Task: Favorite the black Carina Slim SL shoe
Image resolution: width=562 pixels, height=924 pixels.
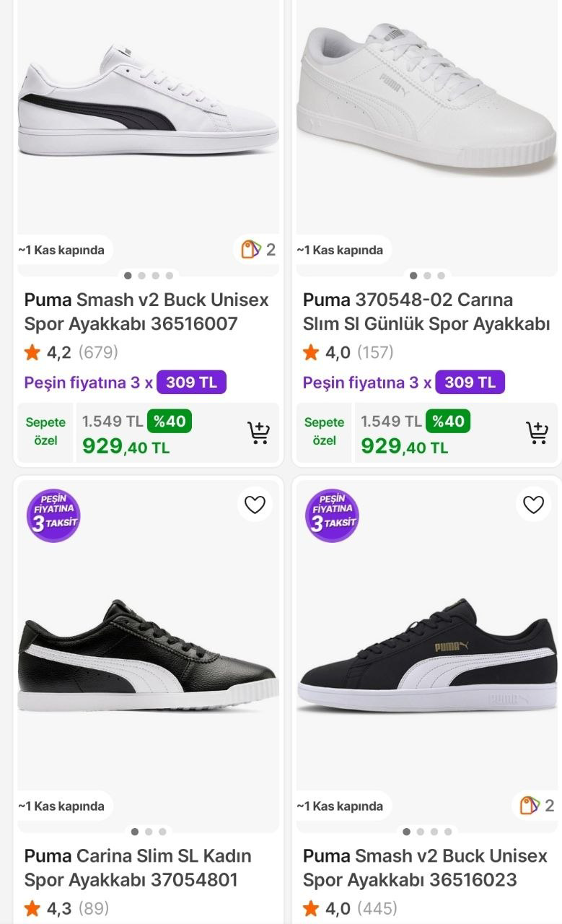Action: [255, 505]
